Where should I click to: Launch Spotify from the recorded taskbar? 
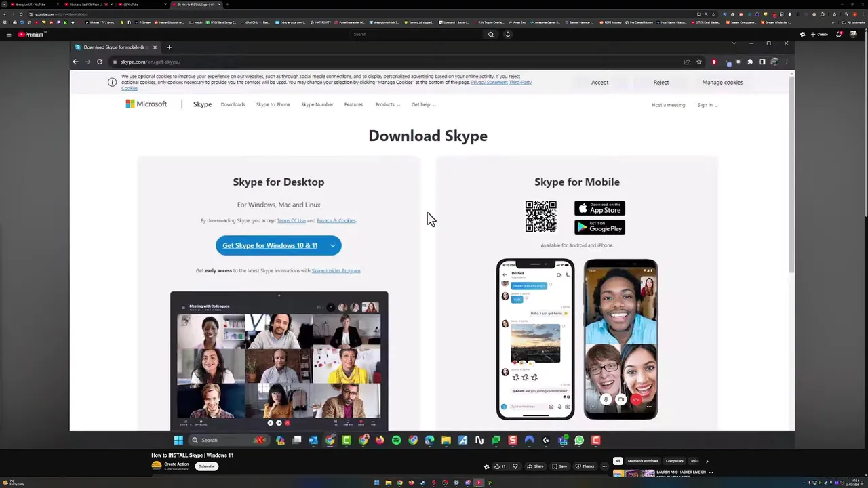click(396, 440)
